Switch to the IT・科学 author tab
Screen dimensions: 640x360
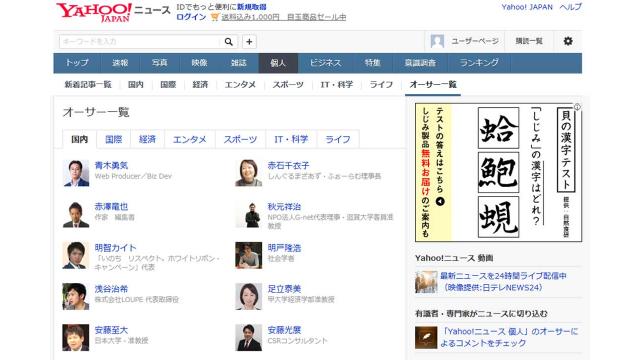point(291,139)
